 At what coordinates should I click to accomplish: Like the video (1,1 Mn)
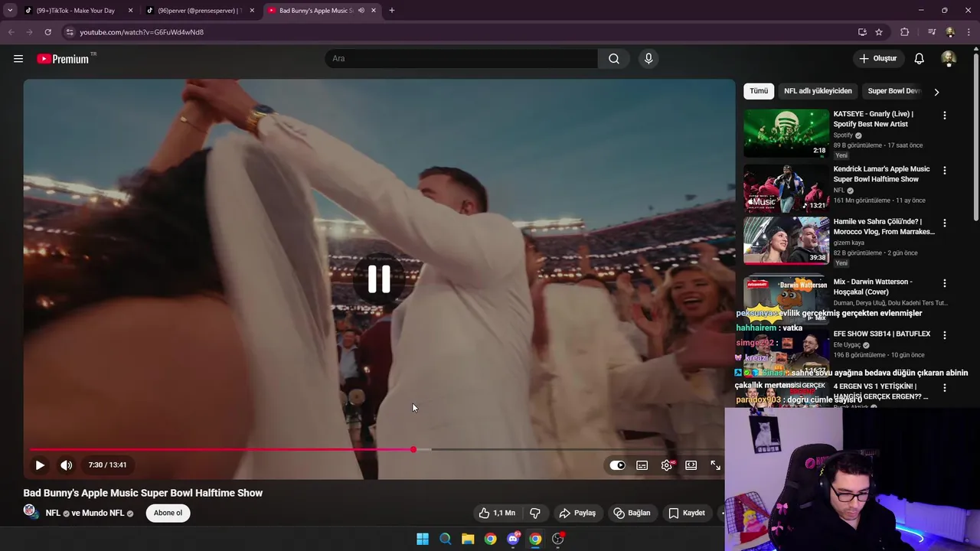point(497,513)
